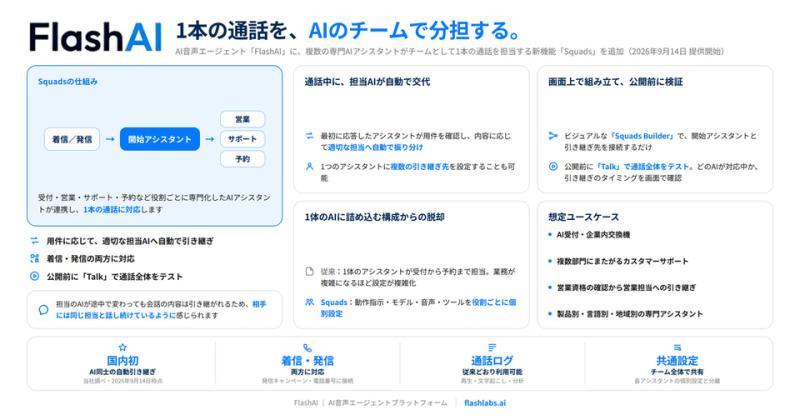Click arrow between 着信/発信 and 開始アシスタント
800x420 pixels.
110,139
